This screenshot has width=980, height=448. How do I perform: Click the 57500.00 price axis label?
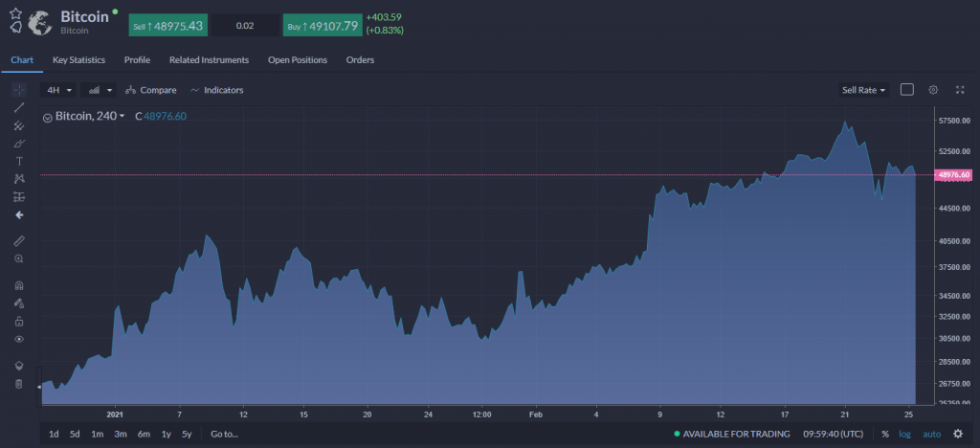tap(954, 120)
